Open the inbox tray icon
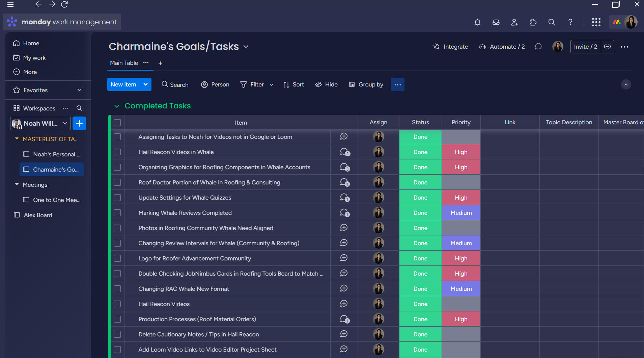 (496, 22)
